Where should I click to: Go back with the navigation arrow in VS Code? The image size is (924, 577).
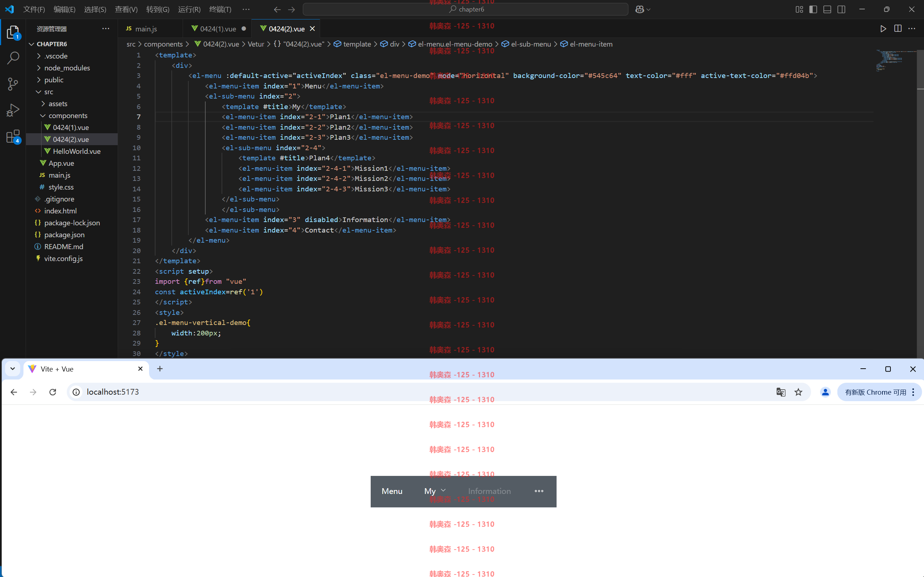(277, 9)
